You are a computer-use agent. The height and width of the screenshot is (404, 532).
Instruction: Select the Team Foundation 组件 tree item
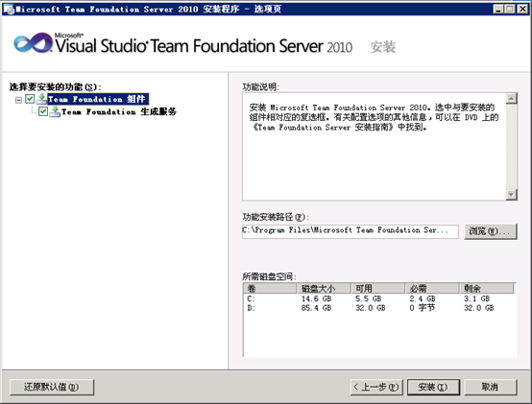98,99
